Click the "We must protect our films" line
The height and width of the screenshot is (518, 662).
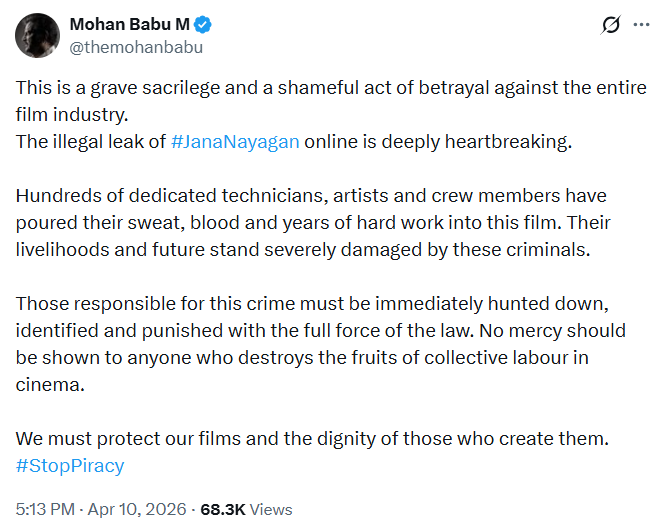pos(310,438)
